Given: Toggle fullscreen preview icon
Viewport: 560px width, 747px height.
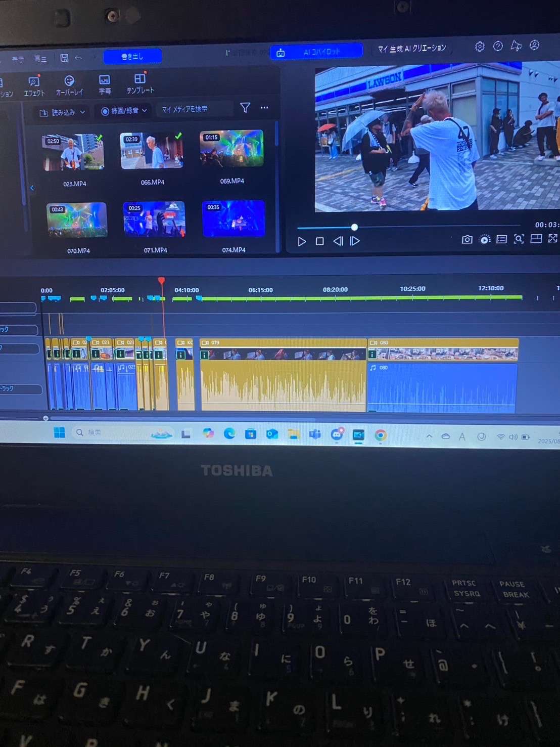Looking at the screenshot, I should (x=552, y=238).
